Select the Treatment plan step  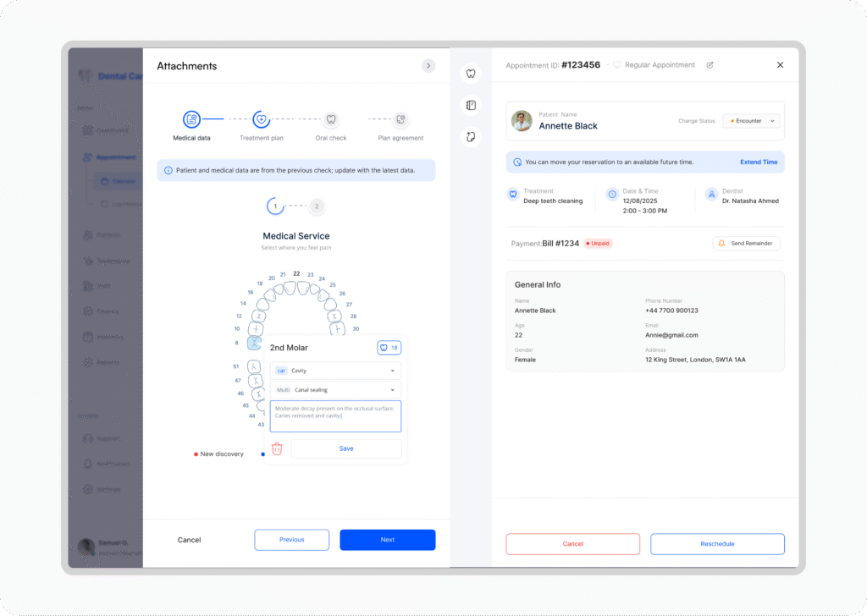pos(262,119)
